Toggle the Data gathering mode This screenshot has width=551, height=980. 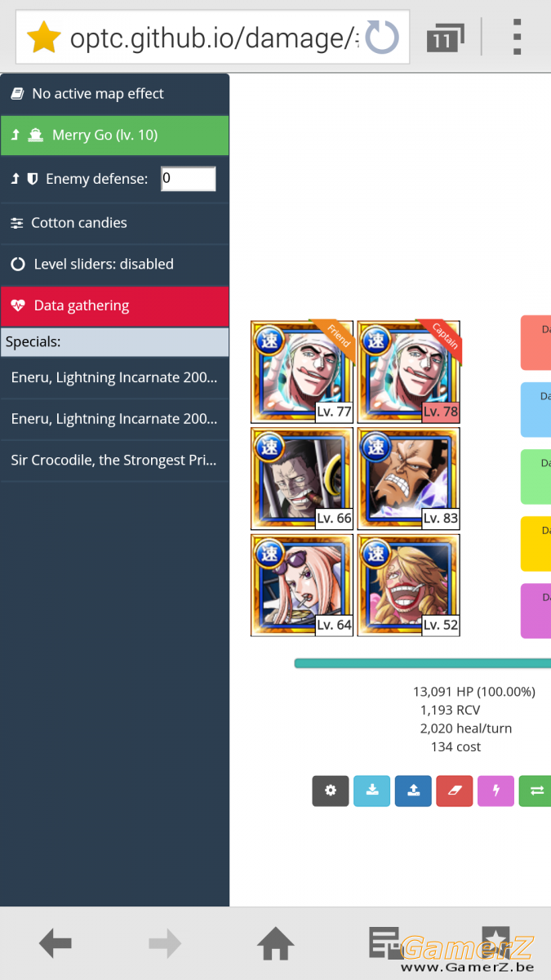click(114, 306)
